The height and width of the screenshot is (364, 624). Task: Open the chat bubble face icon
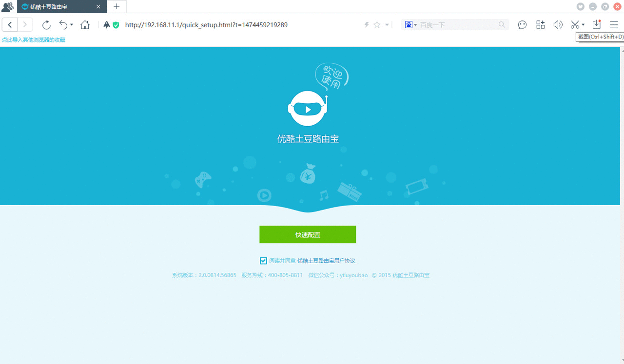(x=522, y=25)
